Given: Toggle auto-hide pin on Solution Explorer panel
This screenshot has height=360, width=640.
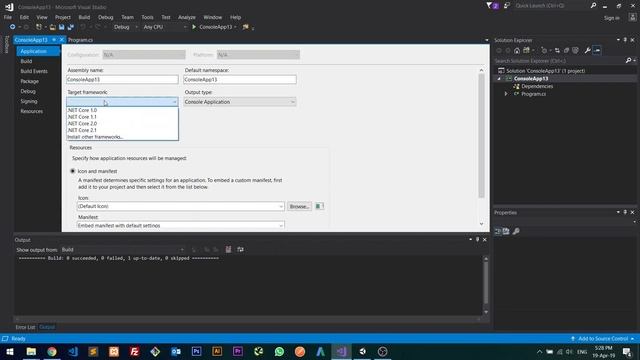Looking at the screenshot, I should 625,40.
